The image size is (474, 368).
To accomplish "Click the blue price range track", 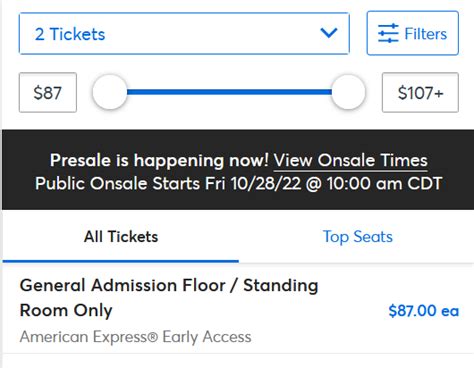I will (x=229, y=92).
